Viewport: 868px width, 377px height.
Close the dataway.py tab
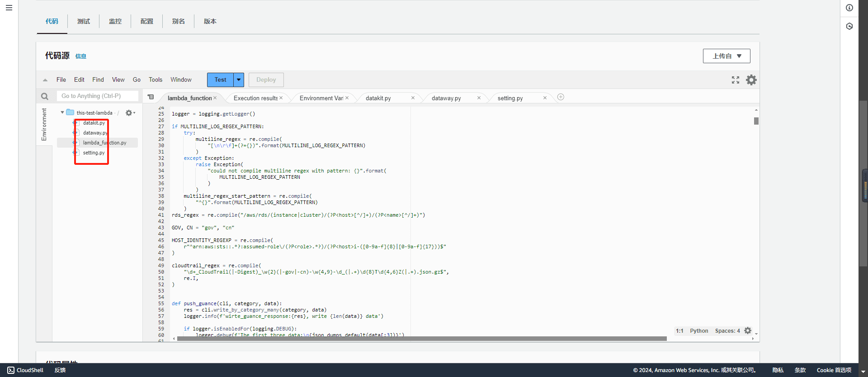pos(479,98)
